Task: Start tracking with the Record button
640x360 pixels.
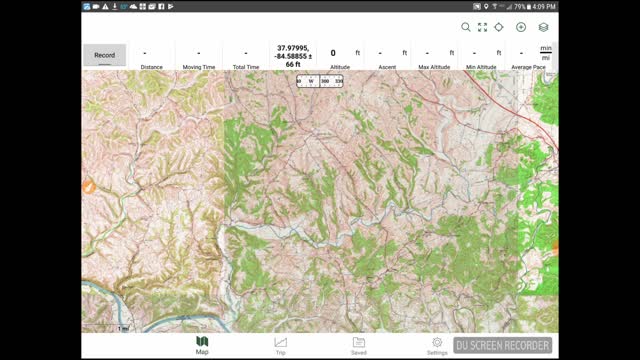Action: click(x=104, y=55)
